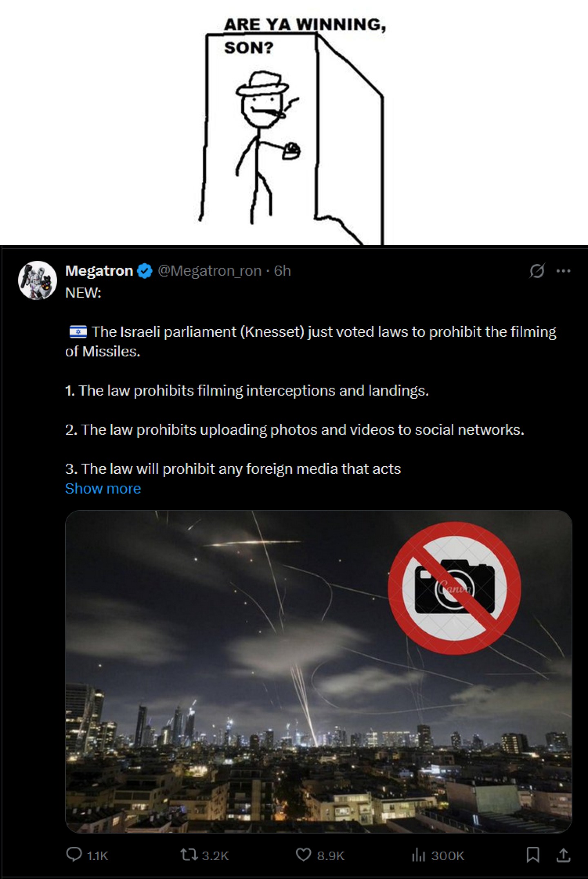Click the no-camera prohibition sign graphic
This screenshot has height=879, width=588.
click(454, 588)
